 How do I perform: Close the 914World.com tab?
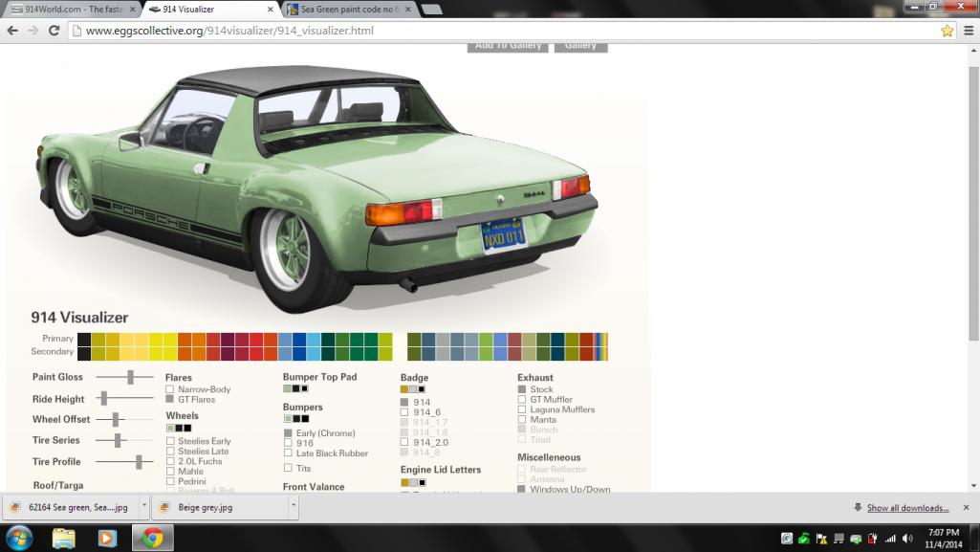click(133, 10)
